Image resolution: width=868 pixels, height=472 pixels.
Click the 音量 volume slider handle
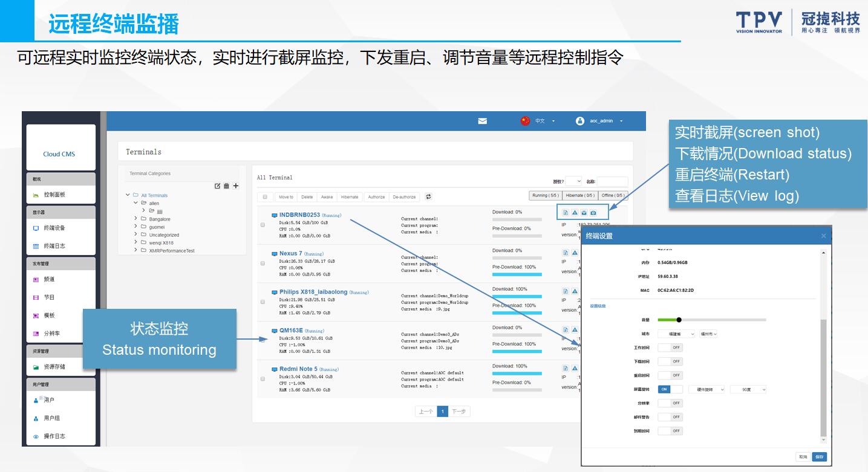point(679,320)
